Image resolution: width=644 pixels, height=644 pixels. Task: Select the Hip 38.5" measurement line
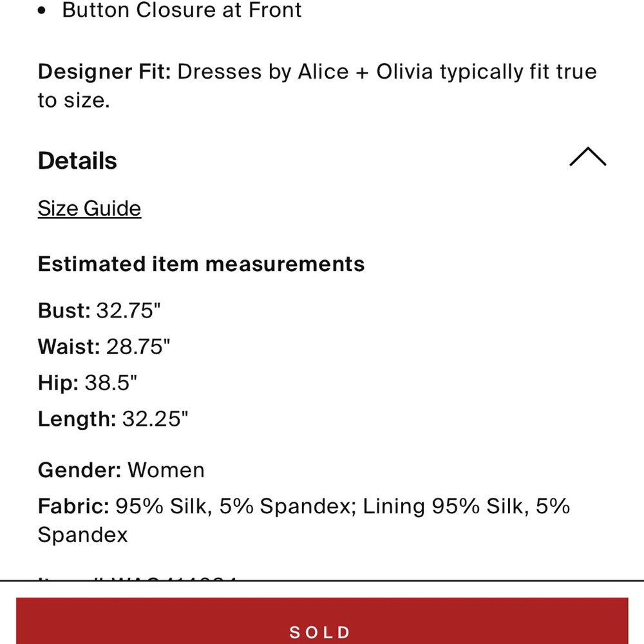click(x=87, y=383)
